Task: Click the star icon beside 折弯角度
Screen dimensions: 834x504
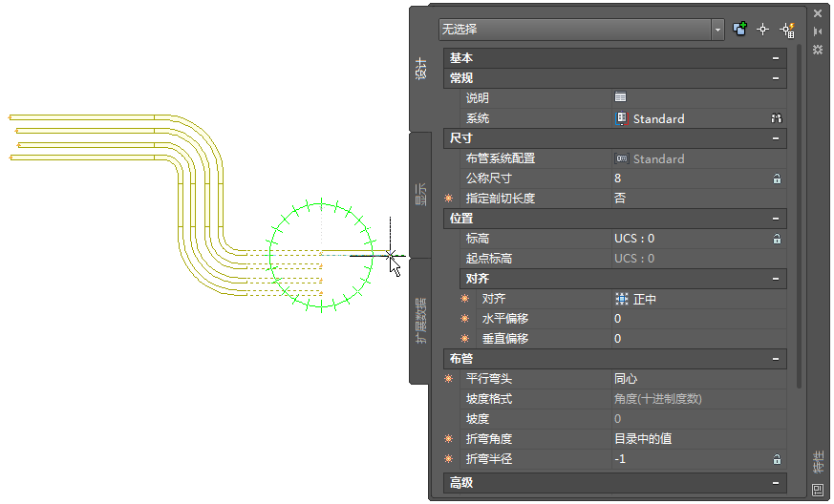Action: pos(449,438)
